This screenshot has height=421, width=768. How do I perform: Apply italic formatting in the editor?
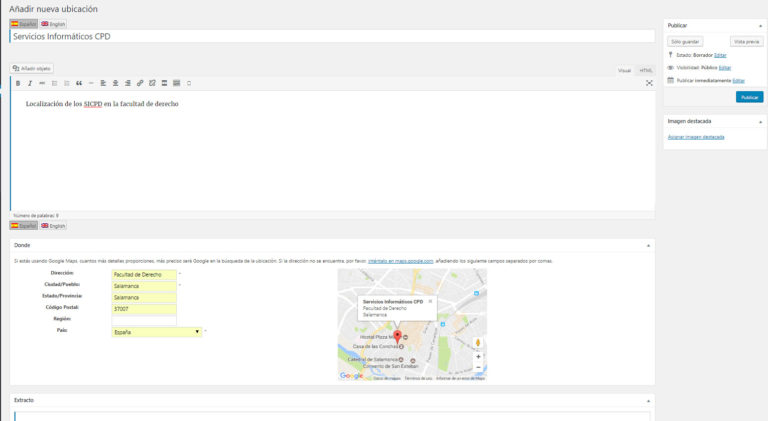29,83
